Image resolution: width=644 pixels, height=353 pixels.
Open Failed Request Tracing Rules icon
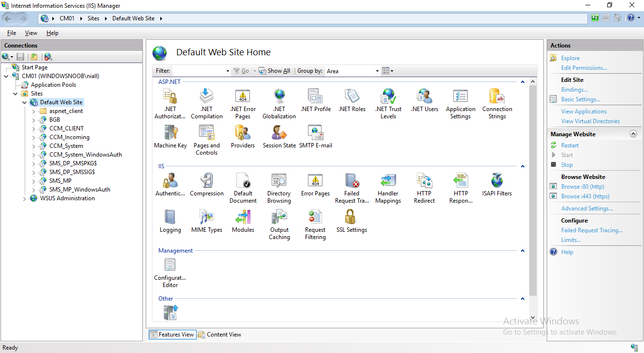coord(352,188)
